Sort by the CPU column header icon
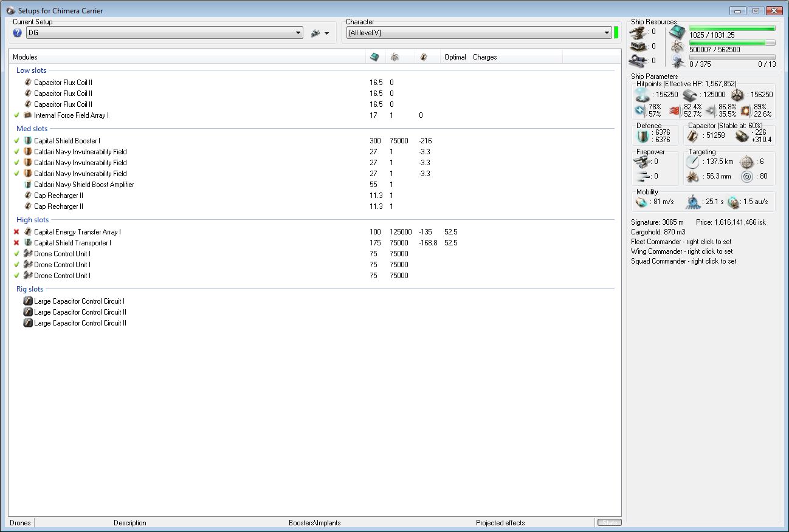 [x=374, y=57]
